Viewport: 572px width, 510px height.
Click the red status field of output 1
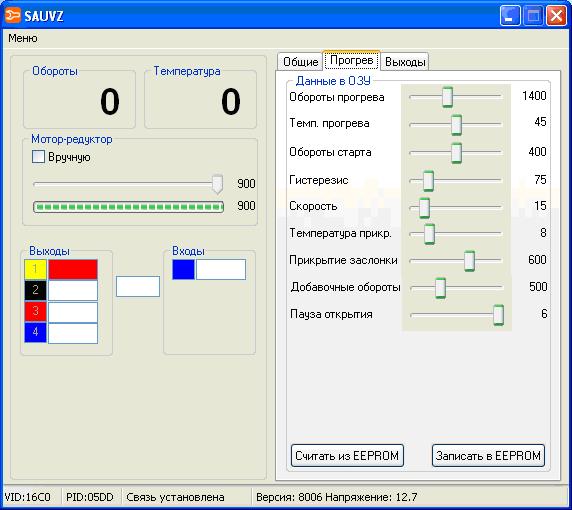73,269
